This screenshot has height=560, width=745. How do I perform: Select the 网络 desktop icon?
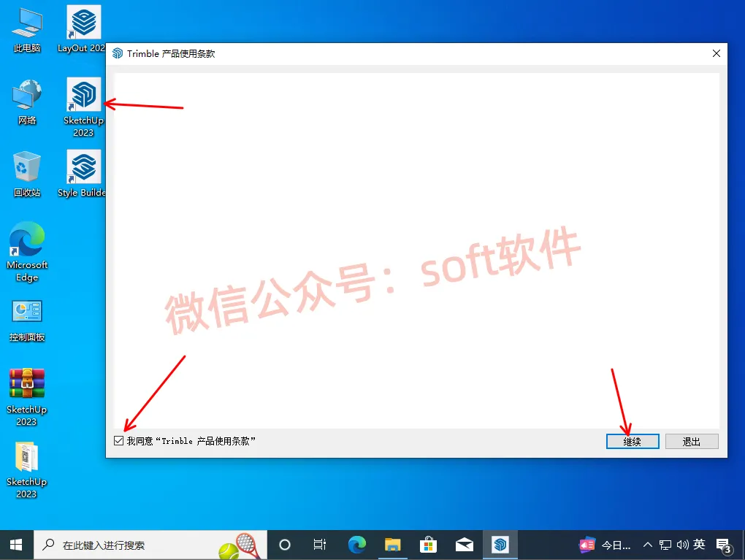coord(27,101)
